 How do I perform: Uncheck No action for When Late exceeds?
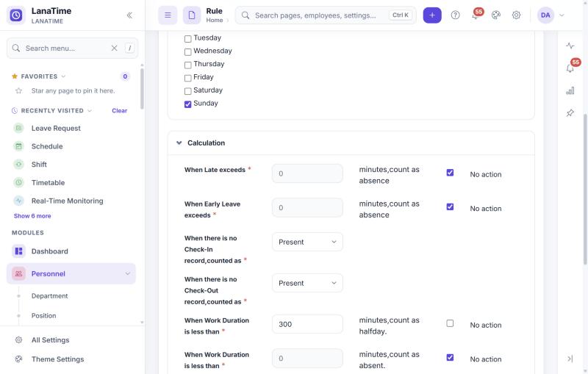coord(450,173)
